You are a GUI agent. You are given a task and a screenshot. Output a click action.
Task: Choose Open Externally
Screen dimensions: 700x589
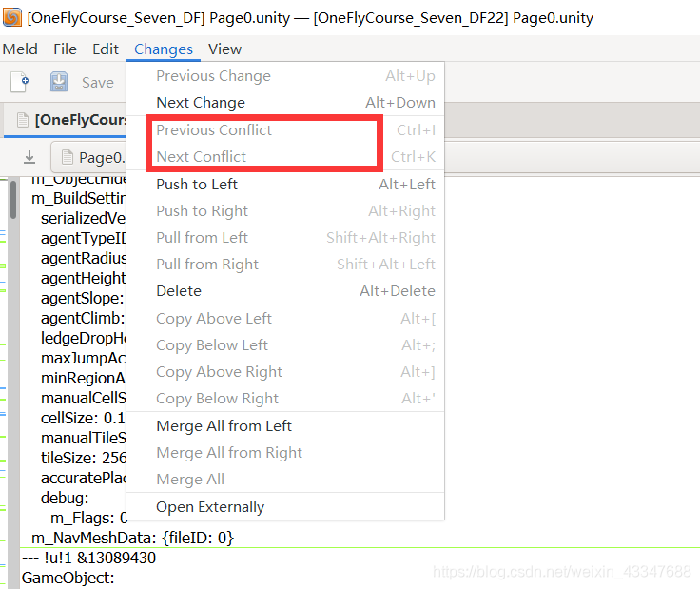[285, 507]
